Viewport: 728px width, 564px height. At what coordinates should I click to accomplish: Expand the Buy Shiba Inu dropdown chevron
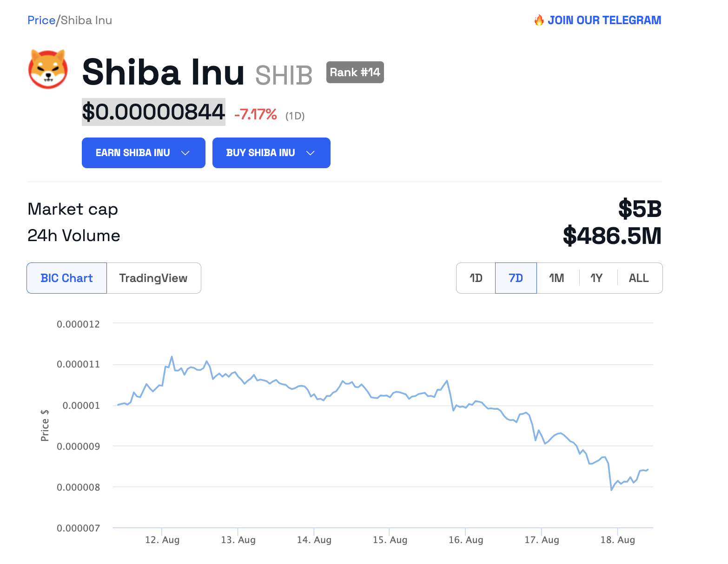[311, 153]
